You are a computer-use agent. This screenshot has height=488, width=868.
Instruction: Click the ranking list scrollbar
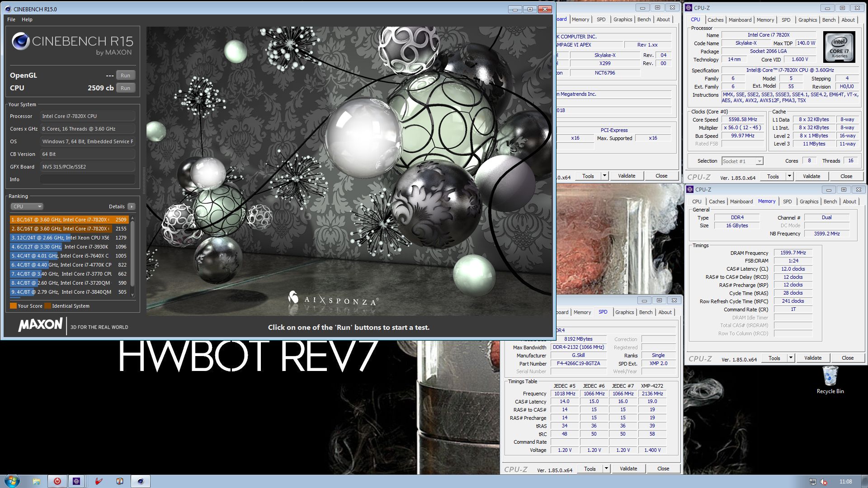pyautogui.click(x=132, y=256)
